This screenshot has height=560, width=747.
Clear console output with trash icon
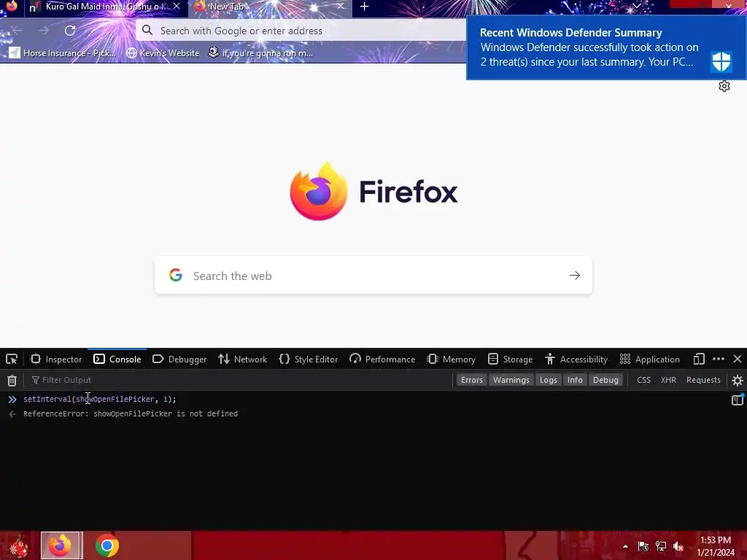coord(12,380)
